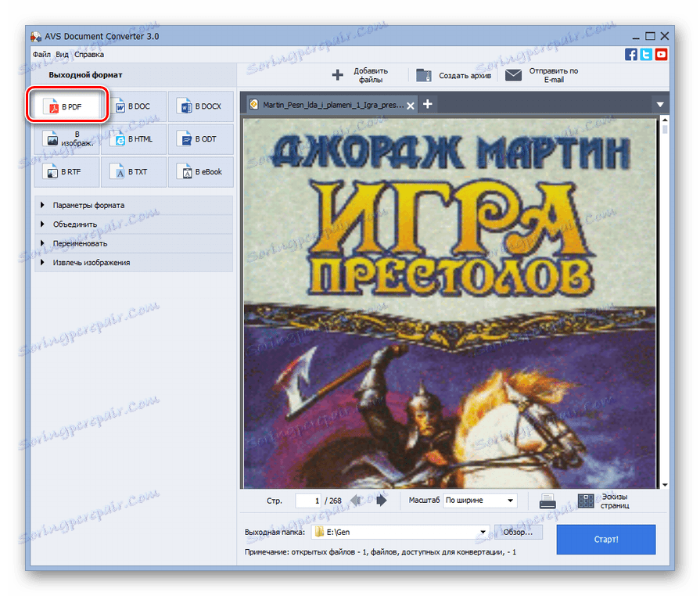Image resolution: width=700 pixels, height=596 pixels.
Task: Open the Вид menu
Action: [x=62, y=55]
